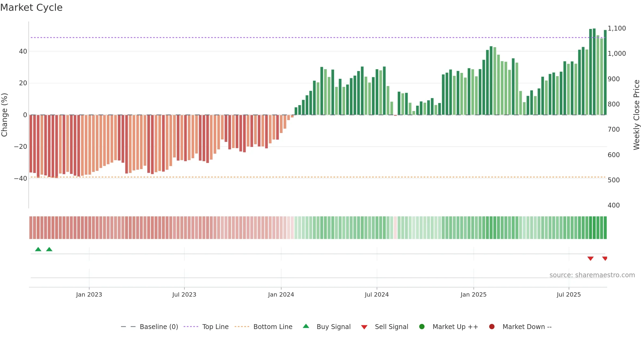Viewport: 644px width, 362px height.
Task: Click the 700 price axis tick
Action: [x=614, y=130]
